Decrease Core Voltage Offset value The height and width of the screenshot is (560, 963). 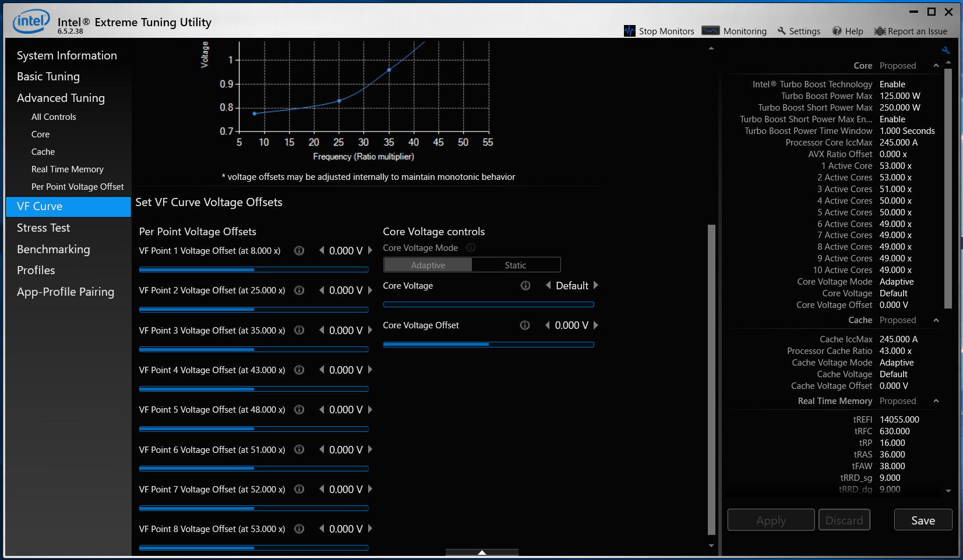pos(548,325)
